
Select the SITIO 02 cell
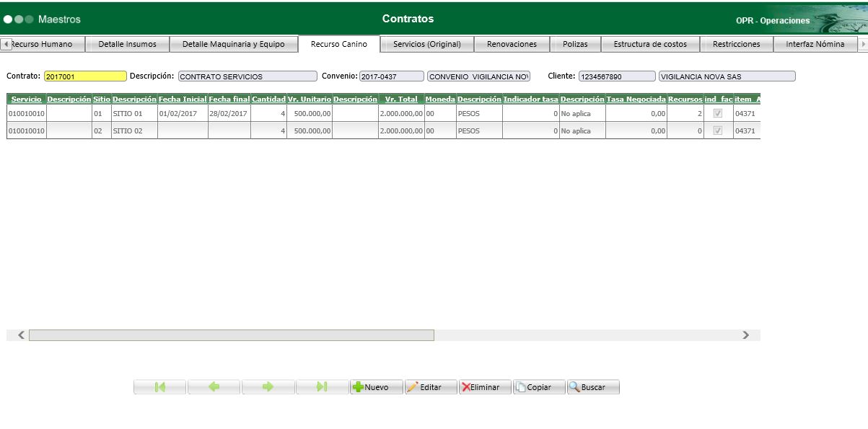tap(134, 131)
